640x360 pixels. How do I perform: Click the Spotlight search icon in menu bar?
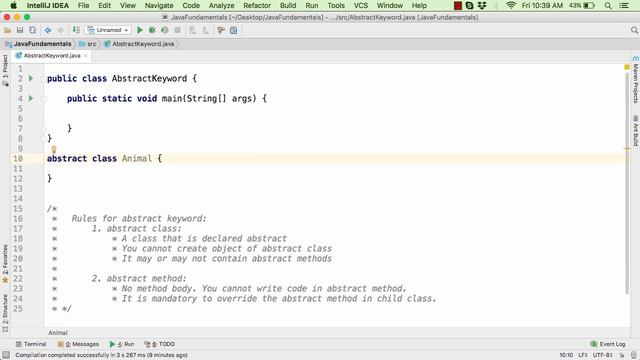click(608, 5)
